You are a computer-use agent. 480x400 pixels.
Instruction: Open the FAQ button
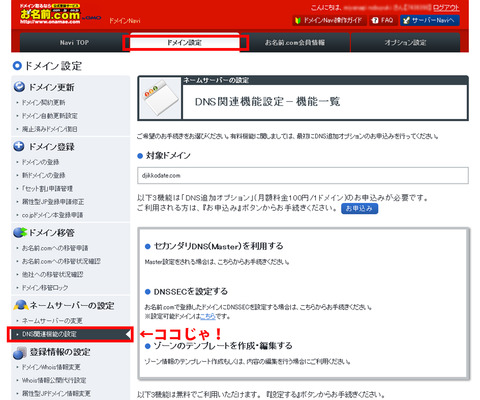(x=382, y=20)
